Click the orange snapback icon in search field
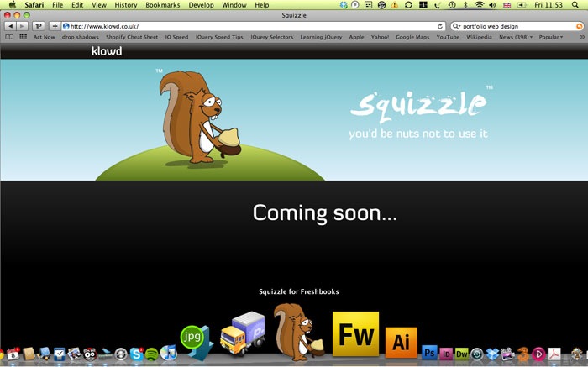This screenshot has height=367, width=588. click(x=580, y=26)
